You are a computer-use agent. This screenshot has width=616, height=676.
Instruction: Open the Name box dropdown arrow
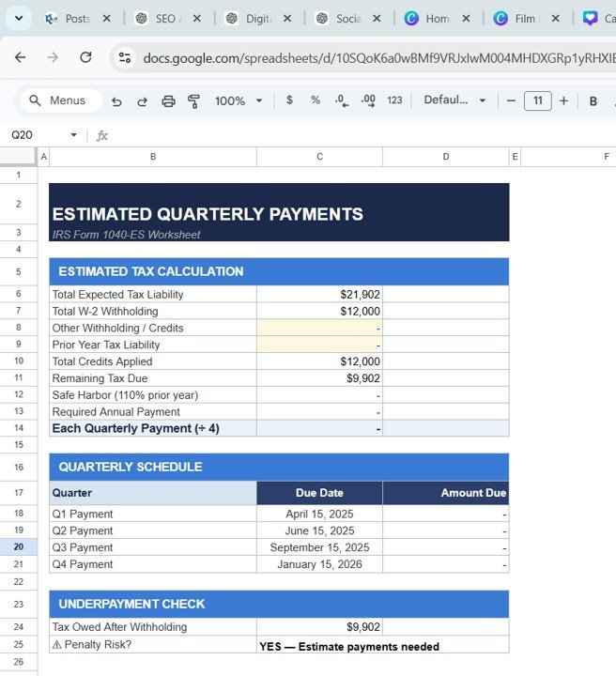pyautogui.click(x=73, y=135)
